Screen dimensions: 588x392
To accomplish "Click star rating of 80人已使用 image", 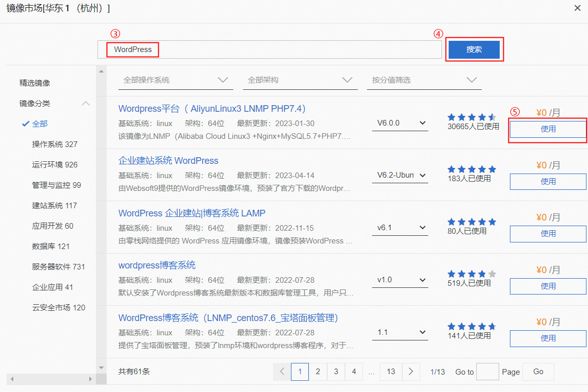I will 472,222.
